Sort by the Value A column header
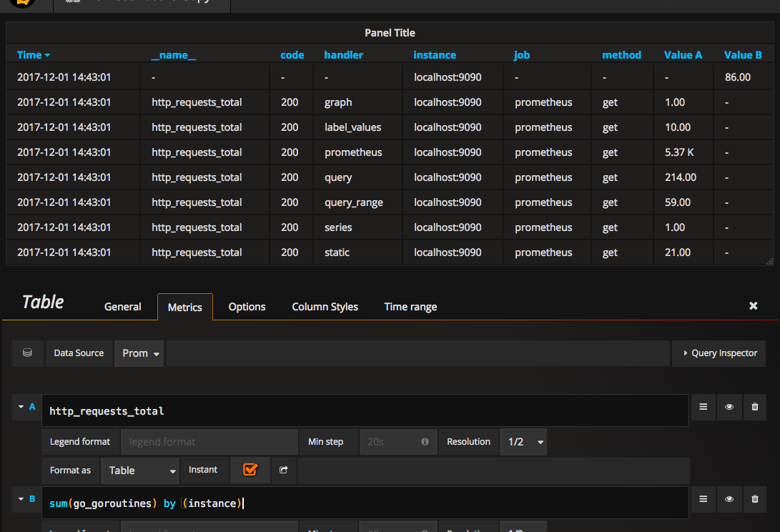780x532 pixels. [x=683, y=55]
